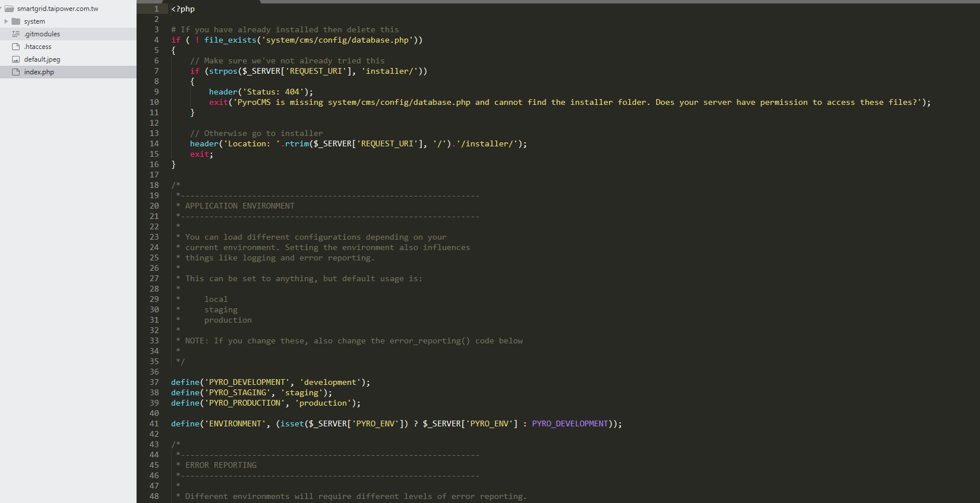Open default.jpeg from the sidebar
The width and height of the screenshot is (980, 503).
[42, 59]
